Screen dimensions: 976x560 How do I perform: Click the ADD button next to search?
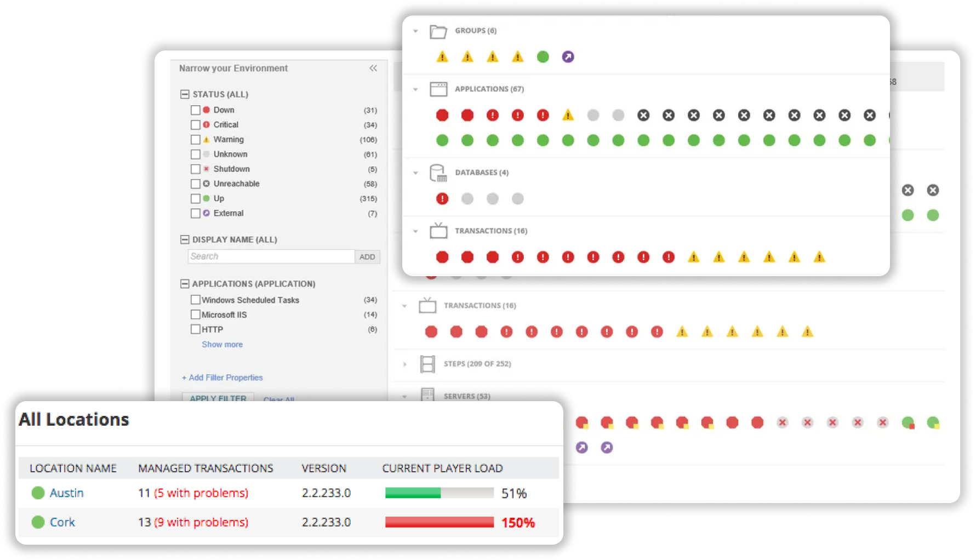367,256
